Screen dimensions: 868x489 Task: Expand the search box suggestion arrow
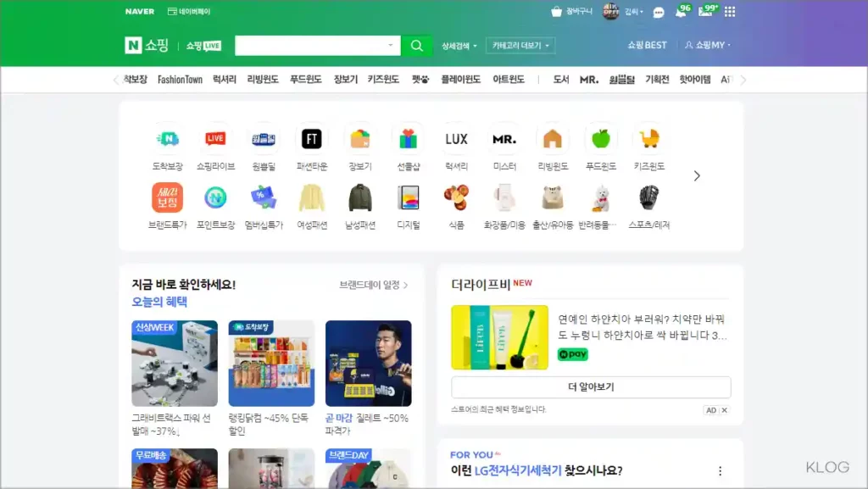point(390,46)
